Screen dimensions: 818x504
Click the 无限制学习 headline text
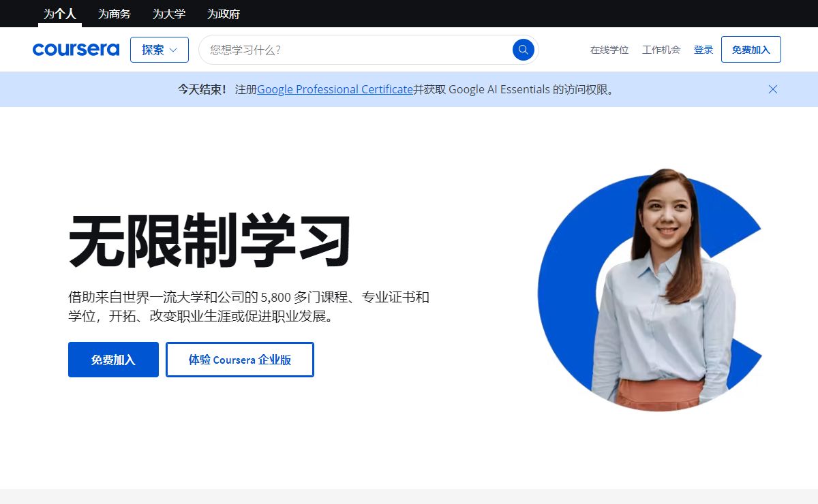pyautogui.click(x=210, y=241)
